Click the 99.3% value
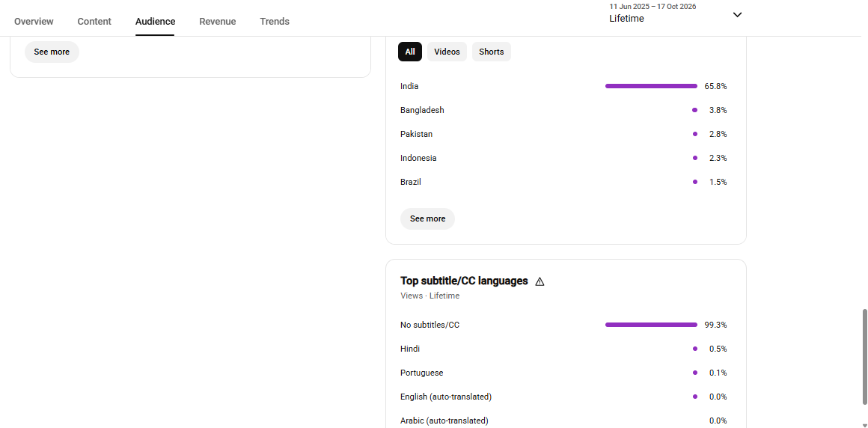868x428 pixels. pos(715,325)
